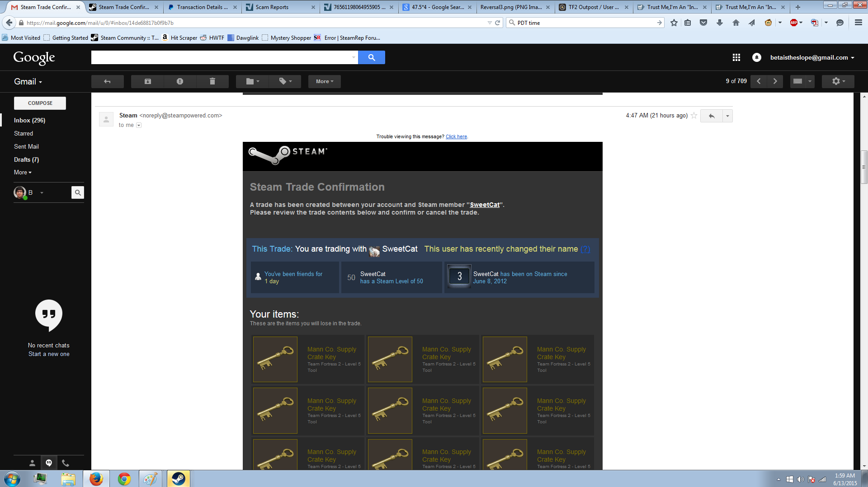The height and width of the screenshot is (487, 868).
Task: Open Steam from the Windows taskbar
Action: 178,478
